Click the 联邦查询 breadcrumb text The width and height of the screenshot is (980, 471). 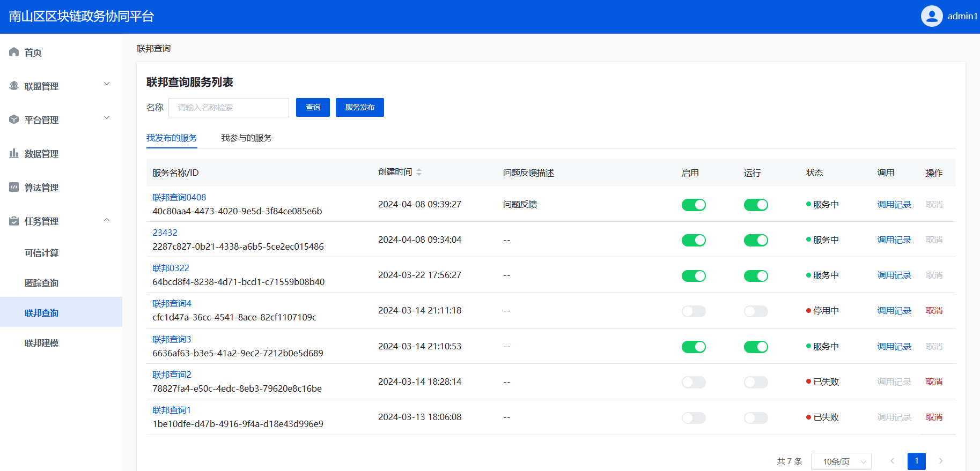[x=153, y=48]
